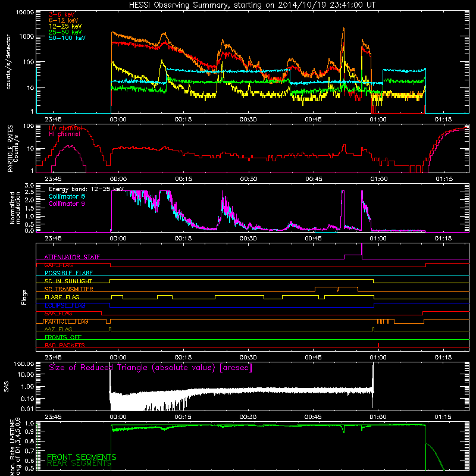Click the ATTENUATOR_STATE flag label
476x476 pixels.
point(72,257)
